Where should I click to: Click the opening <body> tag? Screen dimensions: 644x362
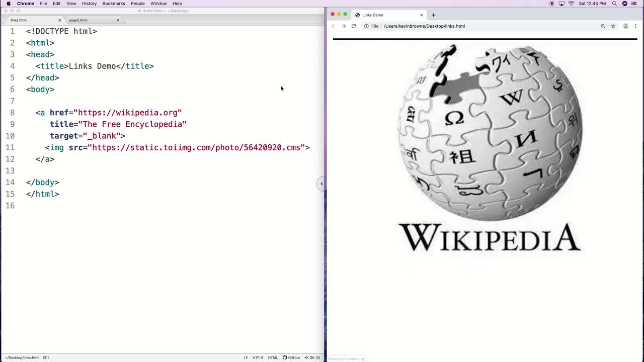click(40, 89)
